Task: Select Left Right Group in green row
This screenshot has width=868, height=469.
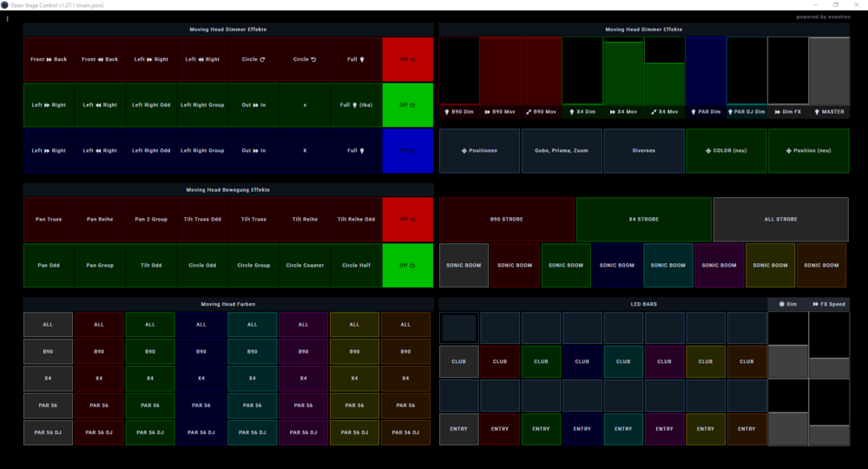Action: coord(202,104)
